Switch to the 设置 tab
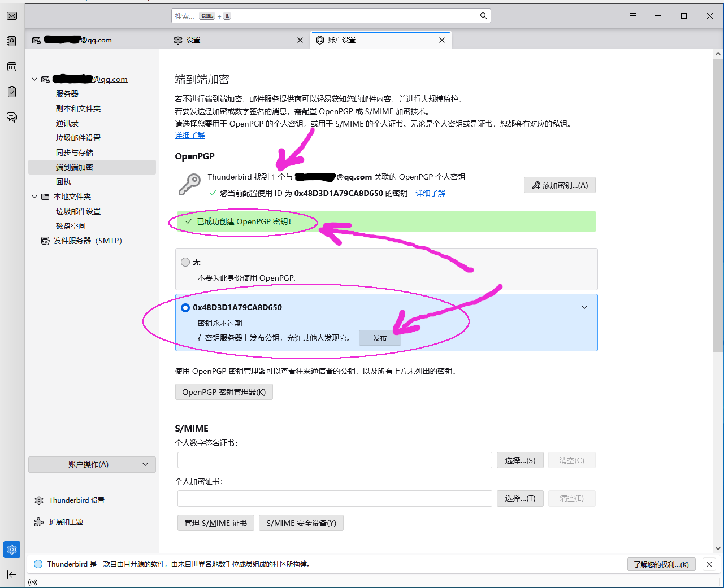 point(193,40)
